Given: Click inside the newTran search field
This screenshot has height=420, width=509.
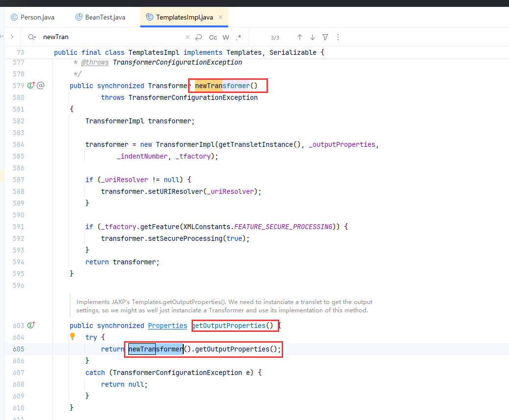Looking at the screenshot, I should pyautogui.click(x=113, y=37).
